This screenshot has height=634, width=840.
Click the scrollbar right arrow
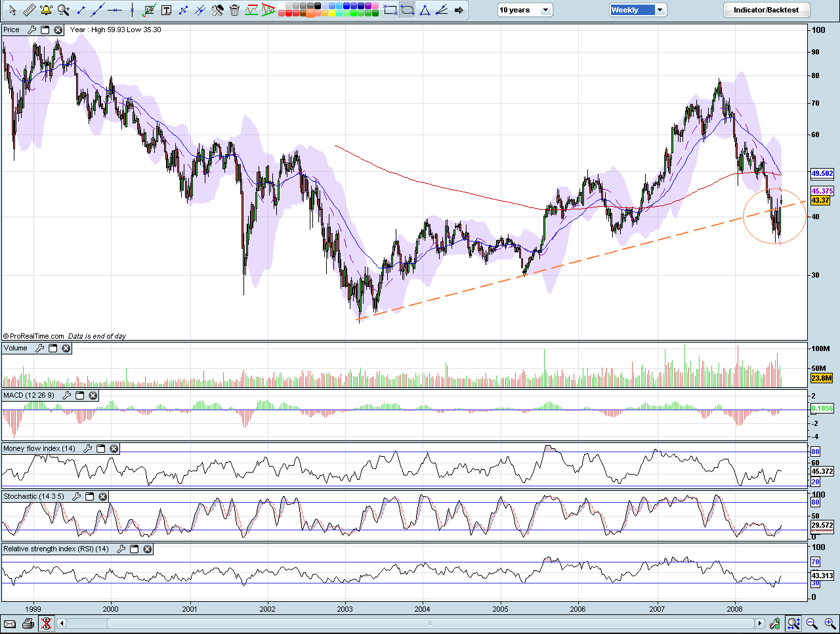(761, 623)
